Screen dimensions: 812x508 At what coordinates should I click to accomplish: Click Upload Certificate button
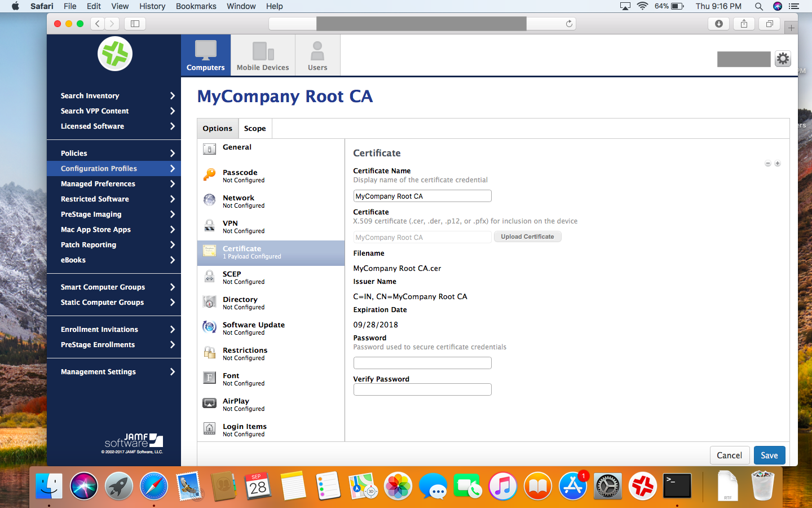(x=528, y=237)
